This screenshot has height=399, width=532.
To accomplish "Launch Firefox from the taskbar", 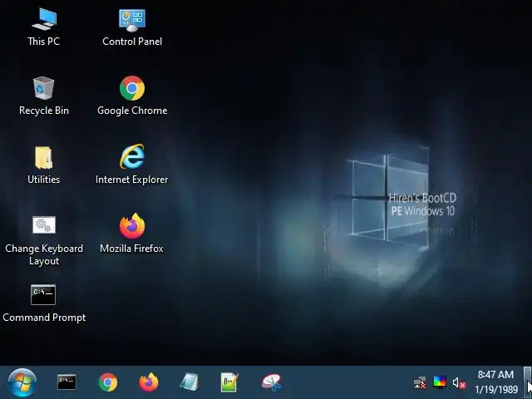I will [x=149, y=382].
